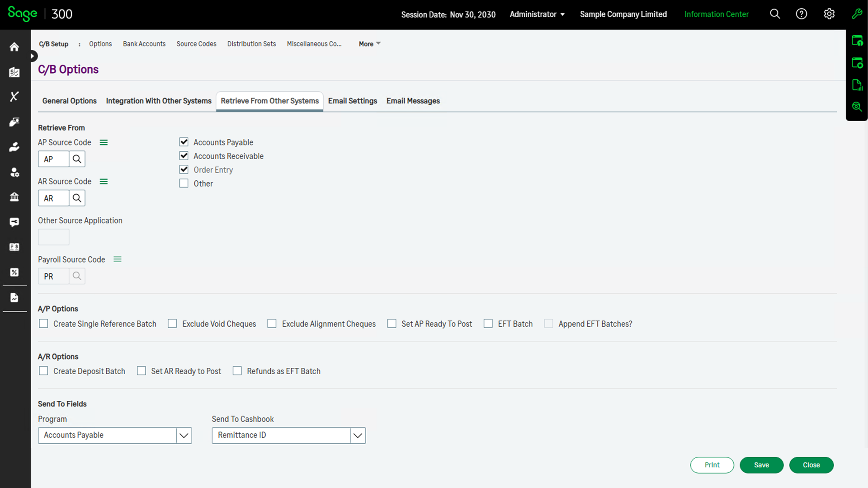Open the inquiry eye-magnifier icon on right panel
The height and width of the screenshot is (488, 868).
(857, 107)
